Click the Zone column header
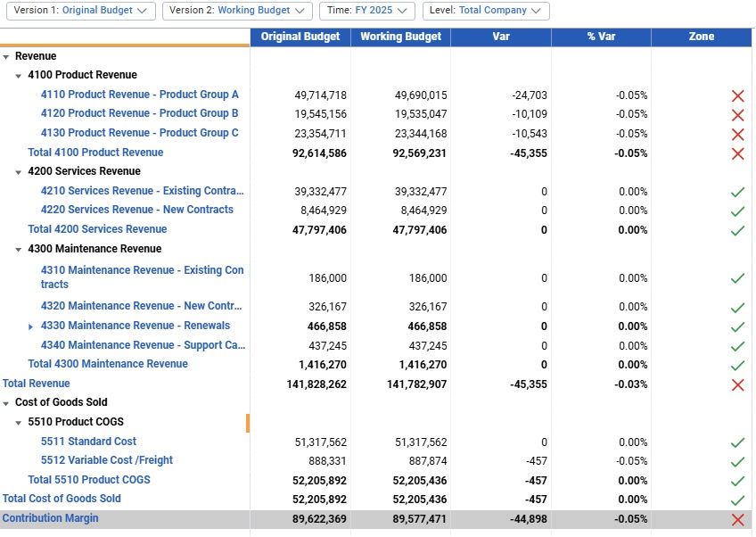 click(x=702, y=37)
